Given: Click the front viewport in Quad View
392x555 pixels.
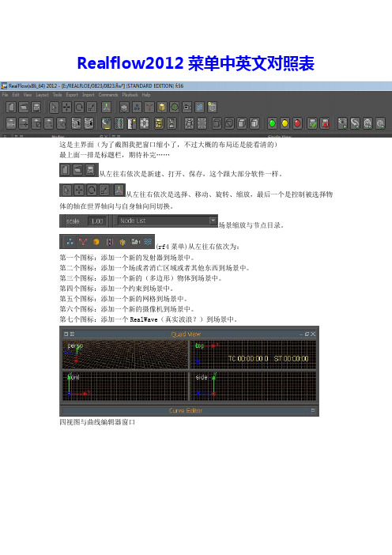Looking at the screenshot, I should click(x=125, y=386).
